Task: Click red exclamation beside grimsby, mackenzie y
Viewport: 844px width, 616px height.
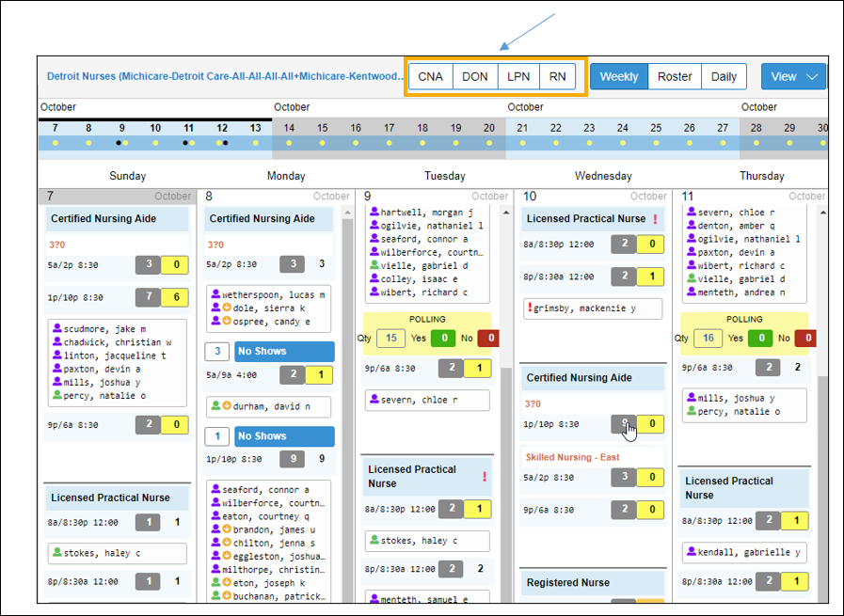Action: (530, 308)
